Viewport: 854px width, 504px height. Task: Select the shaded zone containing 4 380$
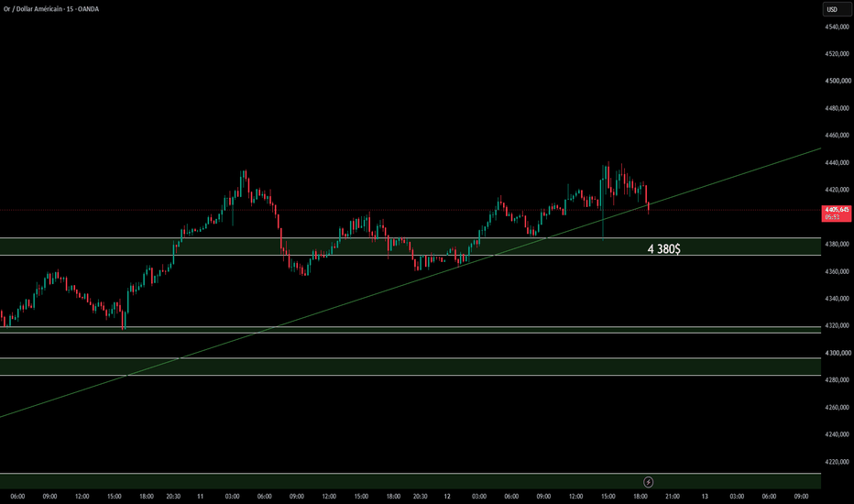pyautogui.click(x=411, y=247)
